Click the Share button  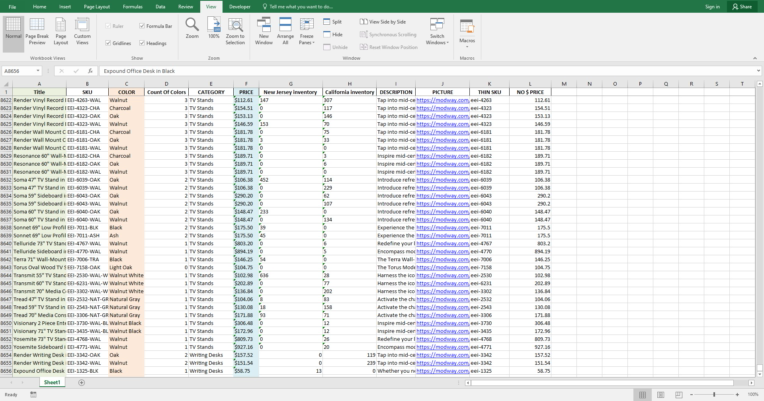(742, 6)
